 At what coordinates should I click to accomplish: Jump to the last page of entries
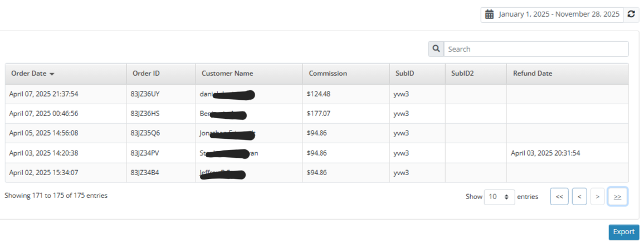pyautogui.click(x=617, y=196)
